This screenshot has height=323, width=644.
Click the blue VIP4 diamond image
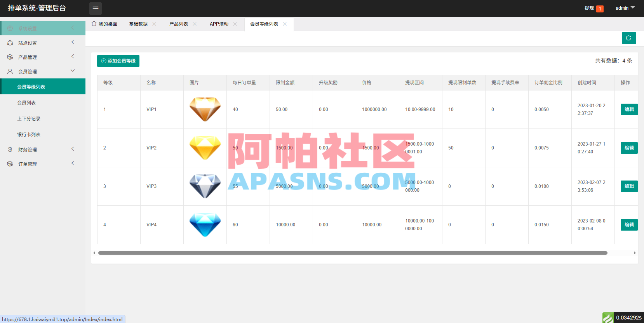click(205, 225)
